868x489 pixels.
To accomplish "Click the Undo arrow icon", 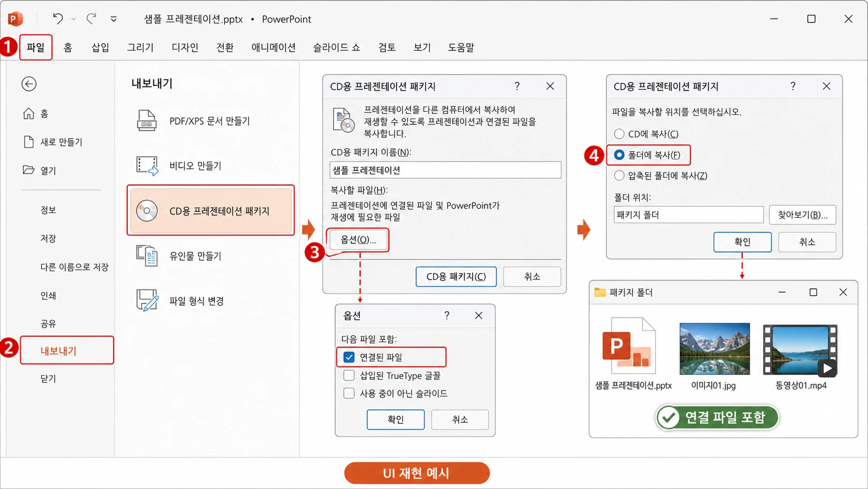I will (x=58, y=19).
